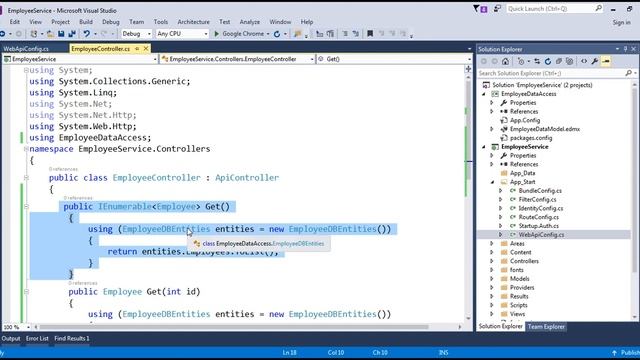Open the Output panel tab
Screen dimensions: 640x360
point(11,338)
